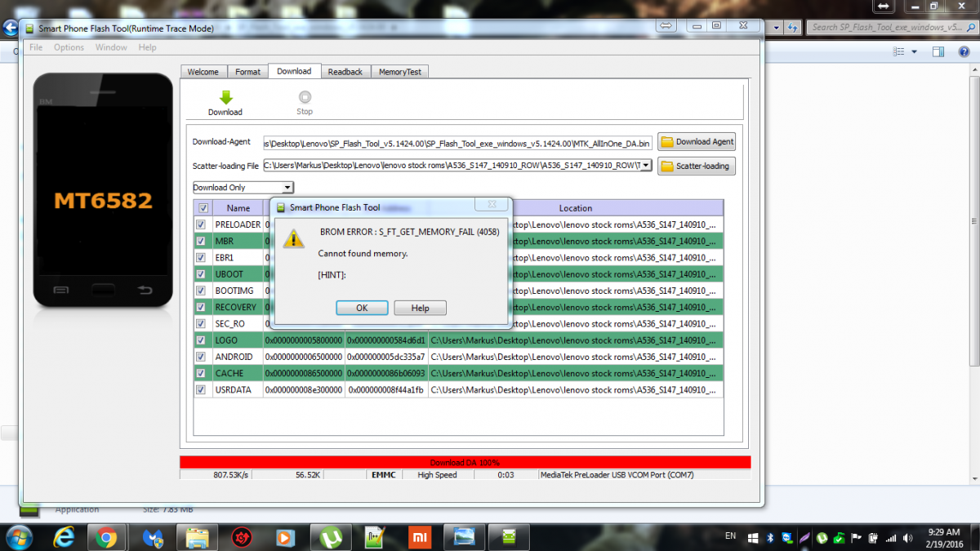Viewport: 980px width, 551px height.
Task: Open the red gear app on taskbar
Action: point(241,537)
